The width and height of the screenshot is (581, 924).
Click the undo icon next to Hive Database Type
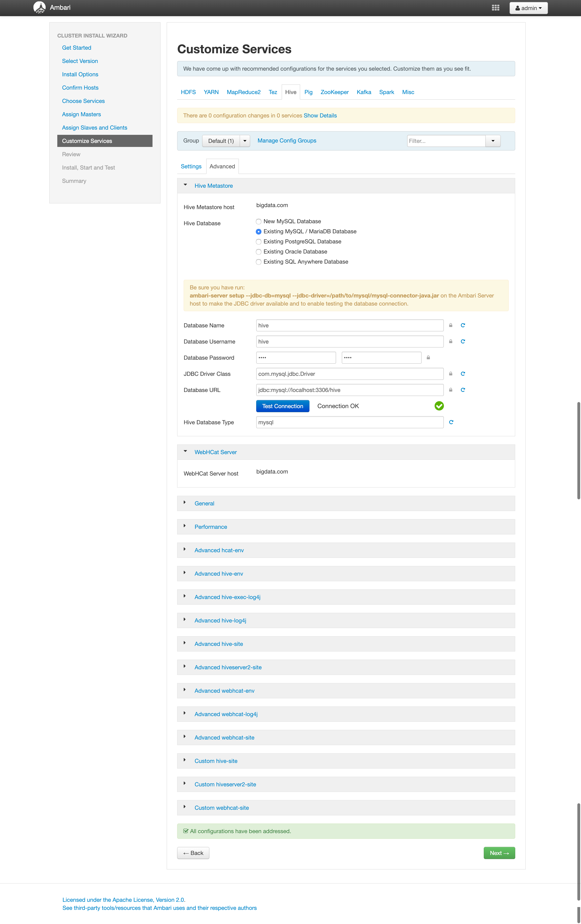pyautogui.click(x=451, y=422)
